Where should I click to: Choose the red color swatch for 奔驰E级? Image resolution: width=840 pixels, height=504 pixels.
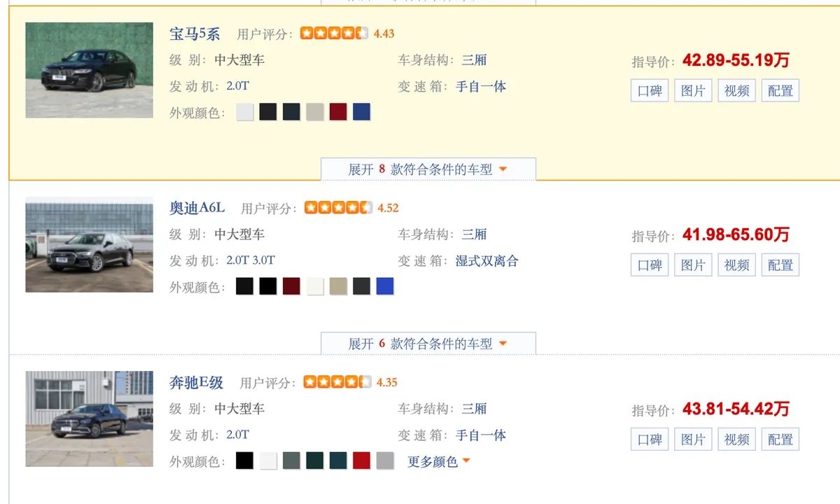point(361,461)
